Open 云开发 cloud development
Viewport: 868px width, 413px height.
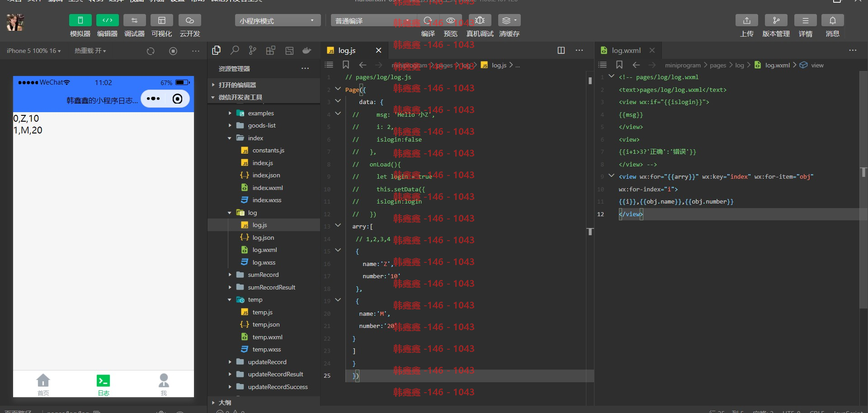pos(189,20)
